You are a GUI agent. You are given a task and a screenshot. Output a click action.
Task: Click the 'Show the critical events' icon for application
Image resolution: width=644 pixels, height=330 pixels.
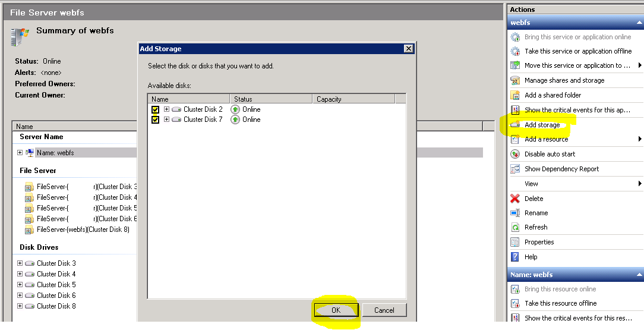tap(515, 110)
